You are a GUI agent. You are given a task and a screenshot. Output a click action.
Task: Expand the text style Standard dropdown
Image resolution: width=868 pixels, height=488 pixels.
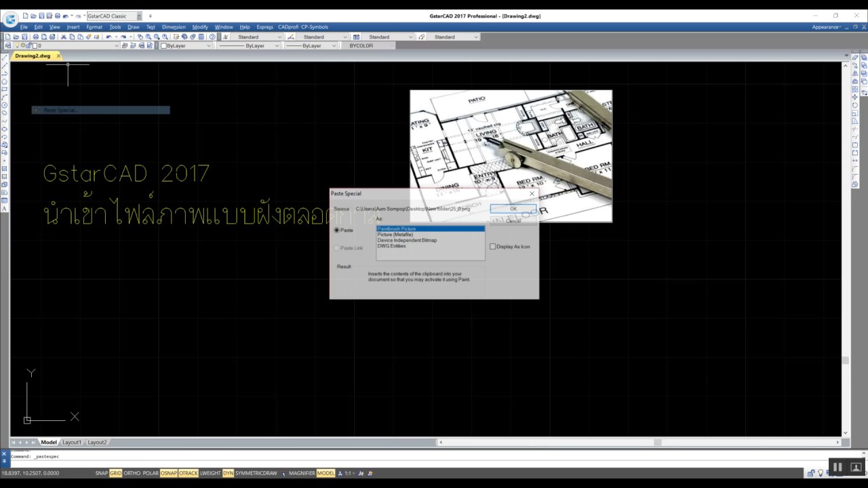point(279,37)
